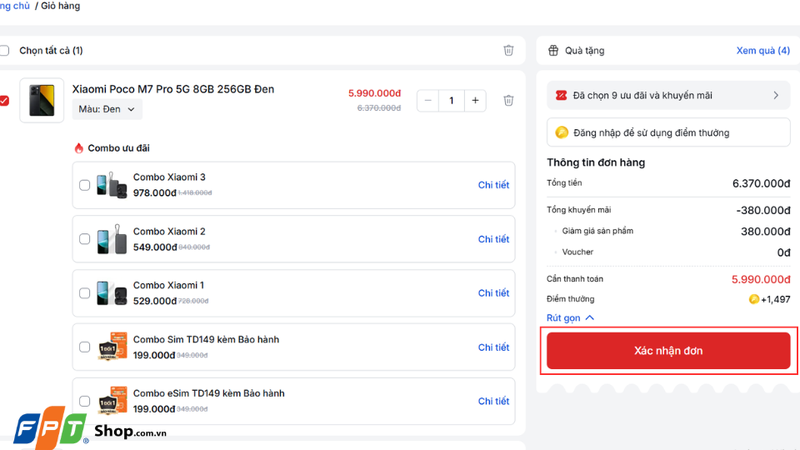Click the Voucher value 0đ
This screenshot has height=450, width=800.
(x=784, y=253)
